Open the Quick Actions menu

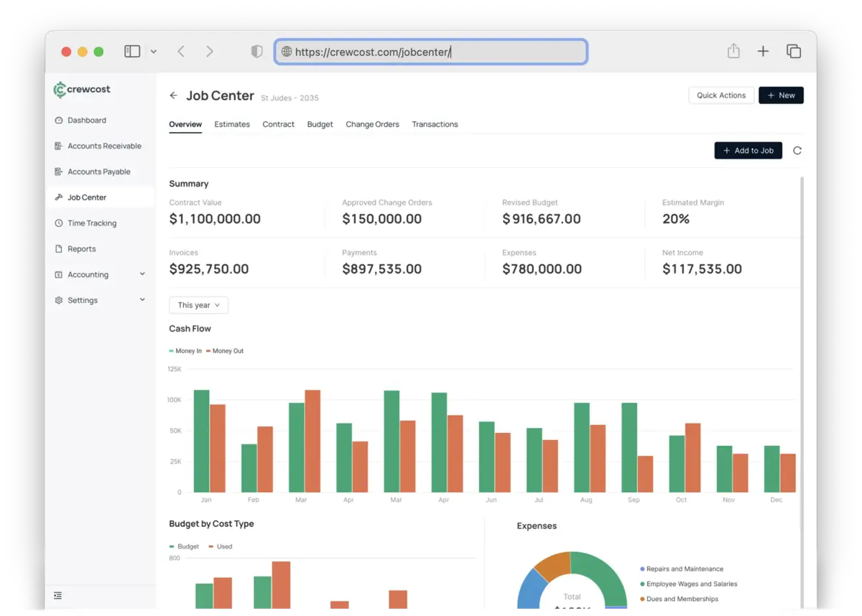721,95
